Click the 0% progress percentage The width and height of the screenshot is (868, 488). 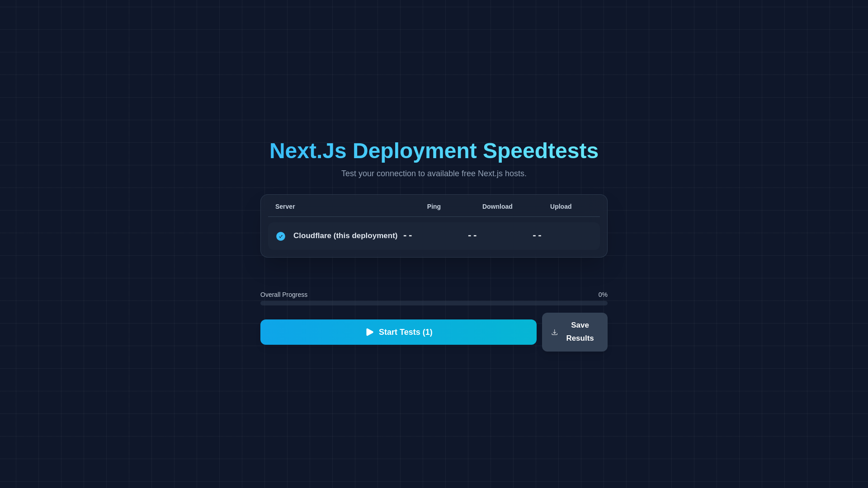603,295
